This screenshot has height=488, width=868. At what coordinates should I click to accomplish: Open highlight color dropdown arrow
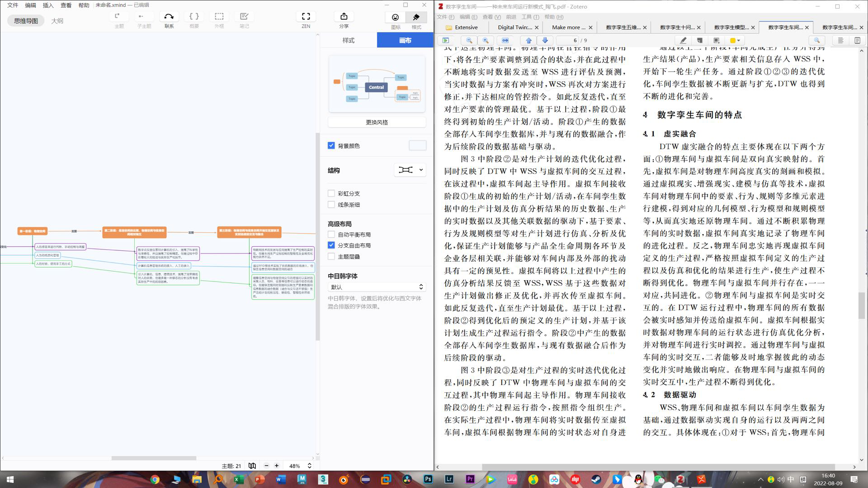tap(739, 40)
